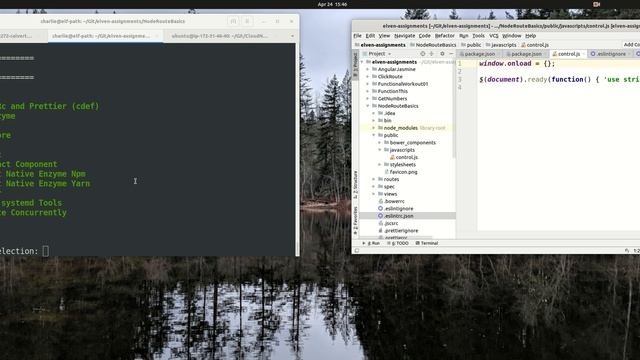Open the Window menu

pos(511,36)
